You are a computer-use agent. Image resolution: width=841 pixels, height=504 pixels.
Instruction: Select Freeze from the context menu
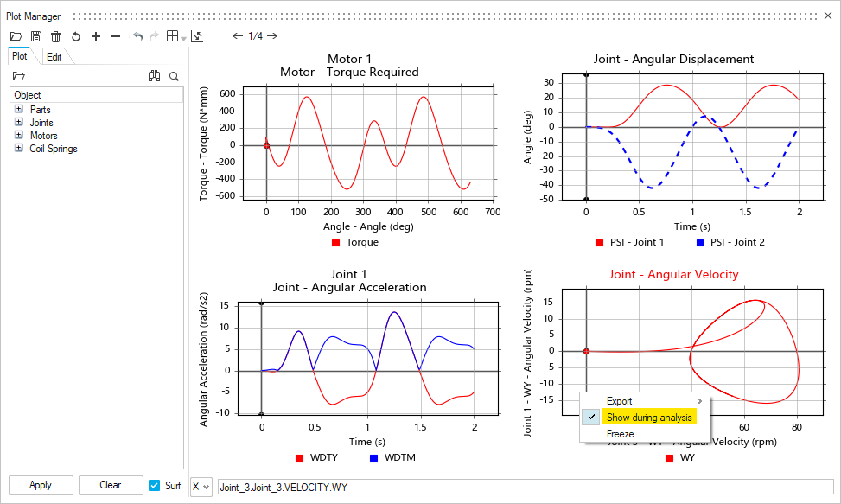621,433
